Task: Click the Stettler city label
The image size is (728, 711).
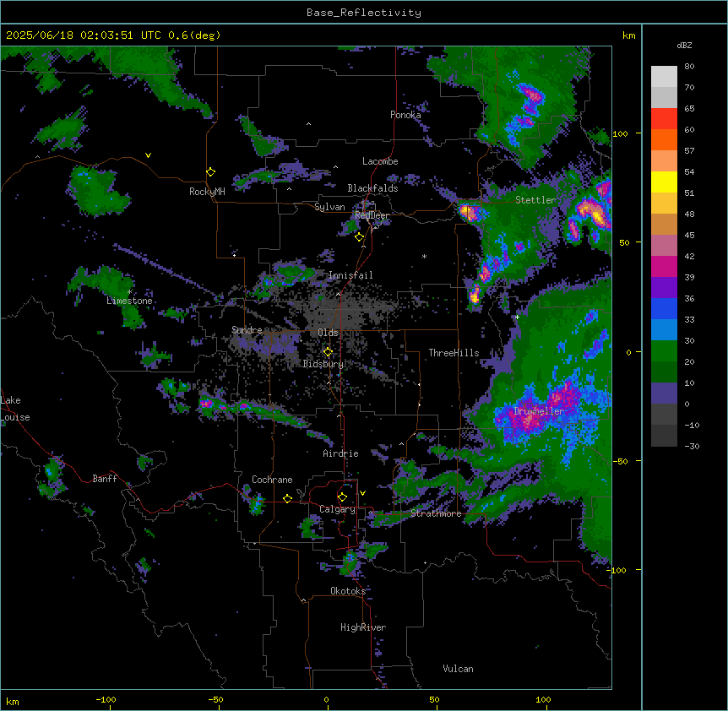Action: [535, 200]
